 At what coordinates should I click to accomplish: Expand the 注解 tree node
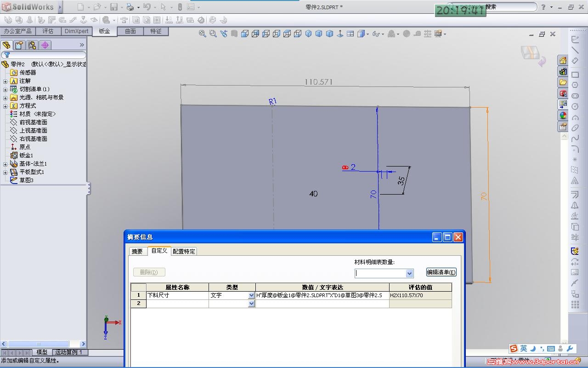6,81
